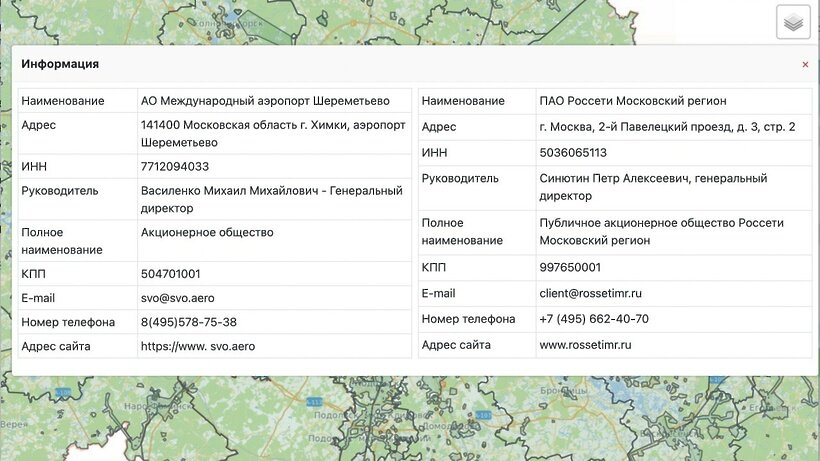Click Руководитель label in Россети table

[460, 178]
